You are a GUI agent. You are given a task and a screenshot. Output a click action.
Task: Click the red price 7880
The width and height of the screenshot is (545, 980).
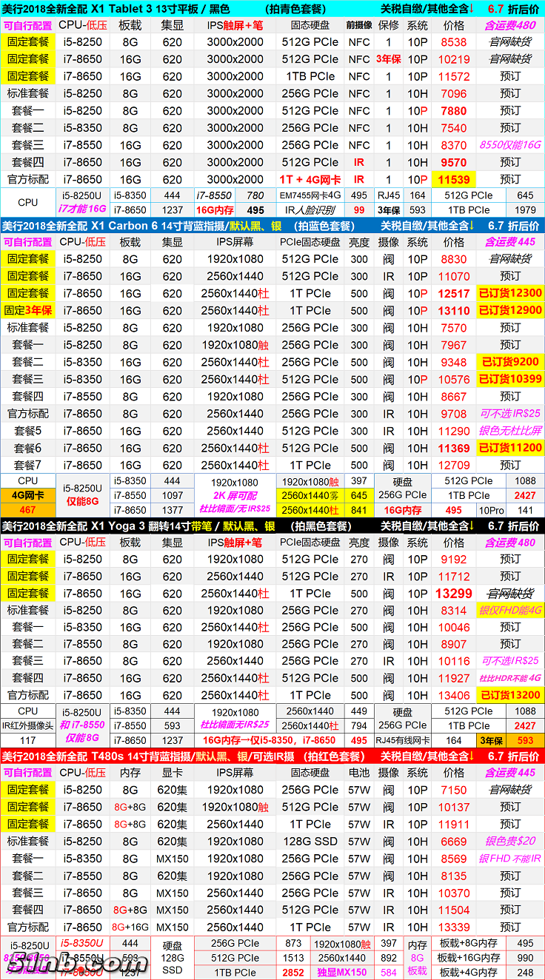[x=454, y=110]
